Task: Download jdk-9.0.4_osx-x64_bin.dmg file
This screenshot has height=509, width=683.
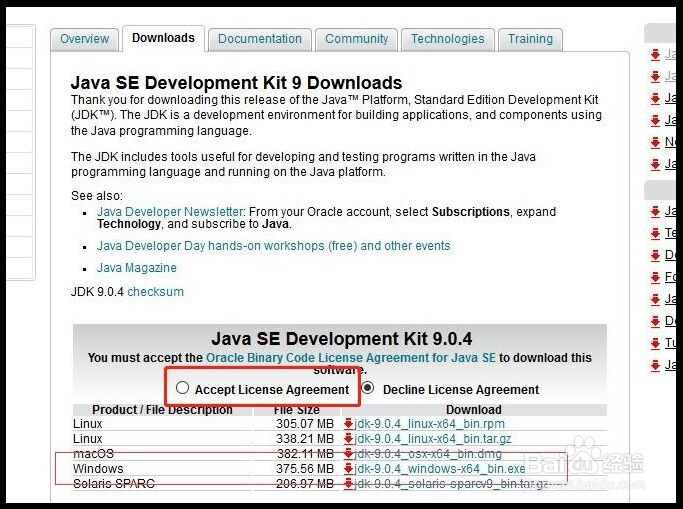Action: pos(428,454)
